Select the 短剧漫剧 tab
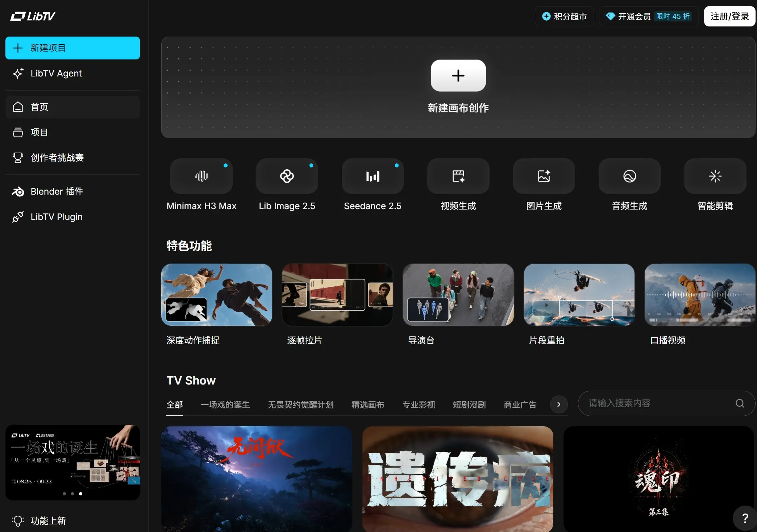Viewport: 757px width, 532px height. tap(469, 405)
